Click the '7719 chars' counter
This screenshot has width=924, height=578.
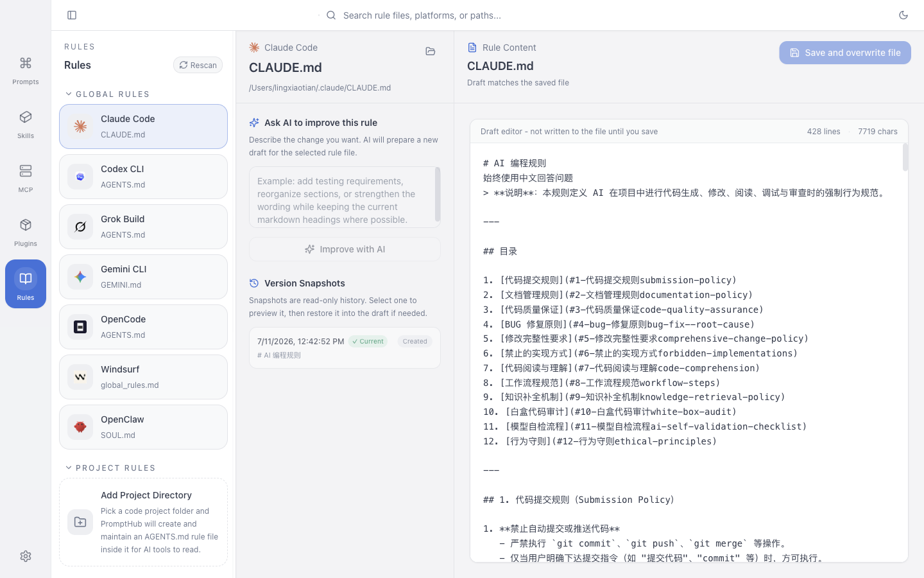pyautogui.click(x=878, y=132)
